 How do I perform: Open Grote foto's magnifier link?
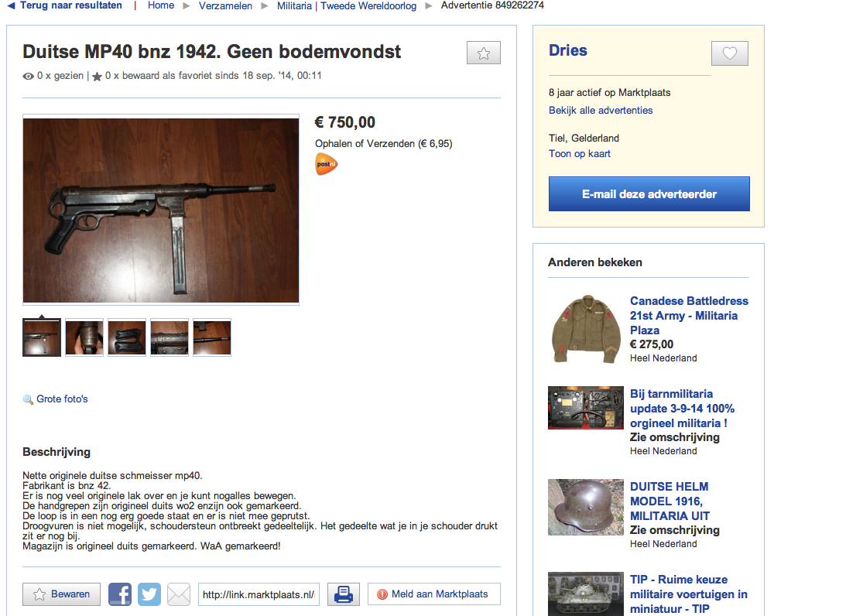56,399
